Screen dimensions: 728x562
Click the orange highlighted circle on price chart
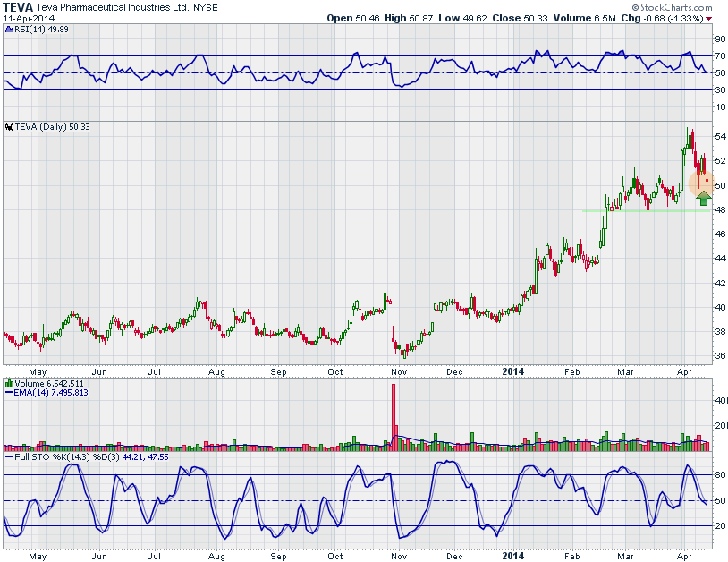tap(700, 182)
